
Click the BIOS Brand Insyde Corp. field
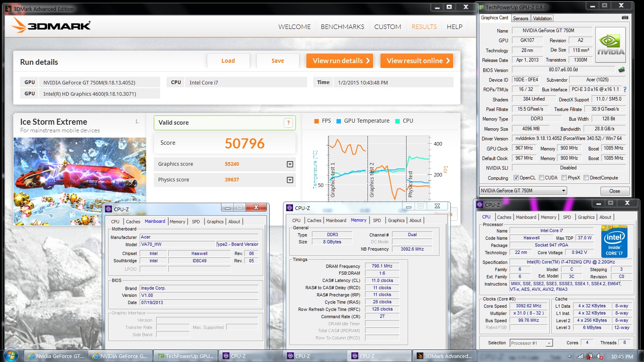(x=199, y=288)
